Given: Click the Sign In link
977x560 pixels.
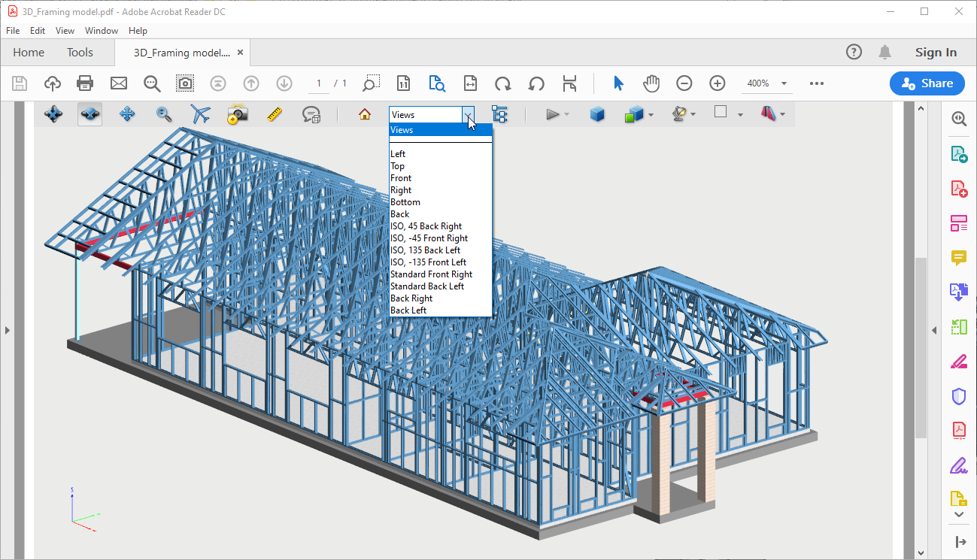Looking at the screenshot, I should [x=936, y=53].
